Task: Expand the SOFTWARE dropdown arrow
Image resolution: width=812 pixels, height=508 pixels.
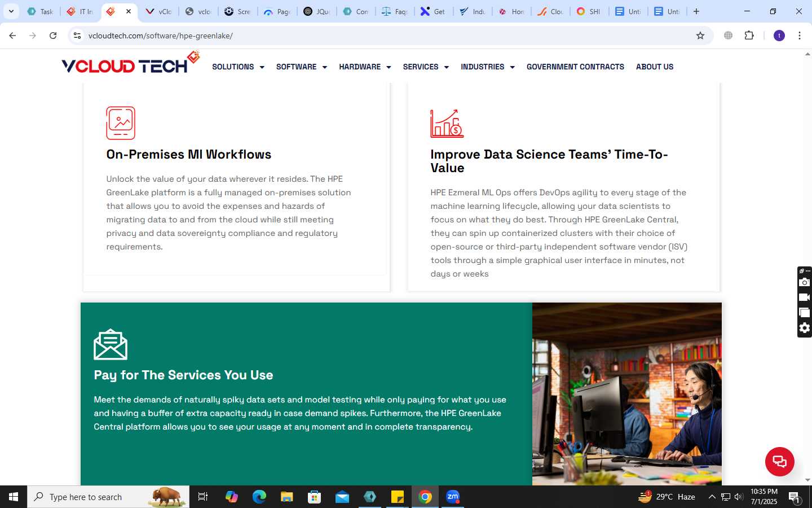Action: click(324, 67)
